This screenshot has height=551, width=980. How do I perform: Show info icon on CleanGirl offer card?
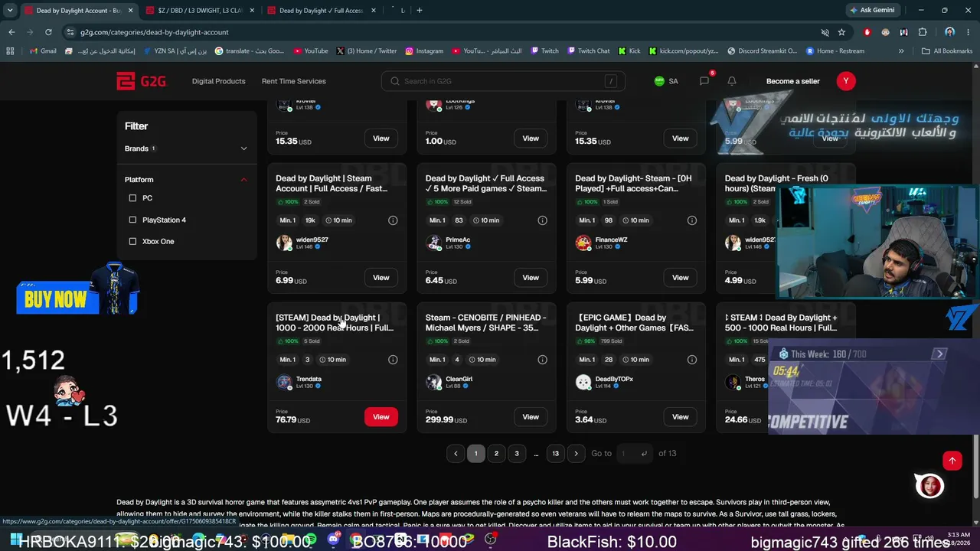[542, 360]
